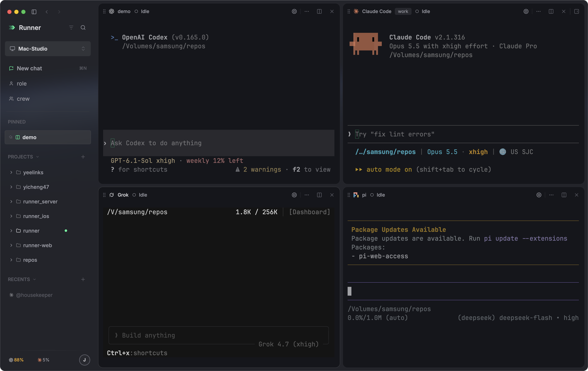The image size is (588, 371).
Task: Open the crew item
Action: (x=48, y=99)
